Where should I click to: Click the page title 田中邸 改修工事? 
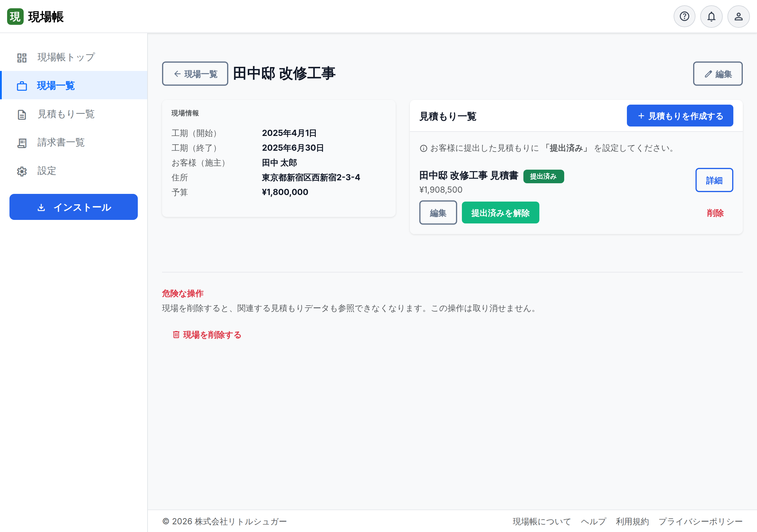(284, 73)
